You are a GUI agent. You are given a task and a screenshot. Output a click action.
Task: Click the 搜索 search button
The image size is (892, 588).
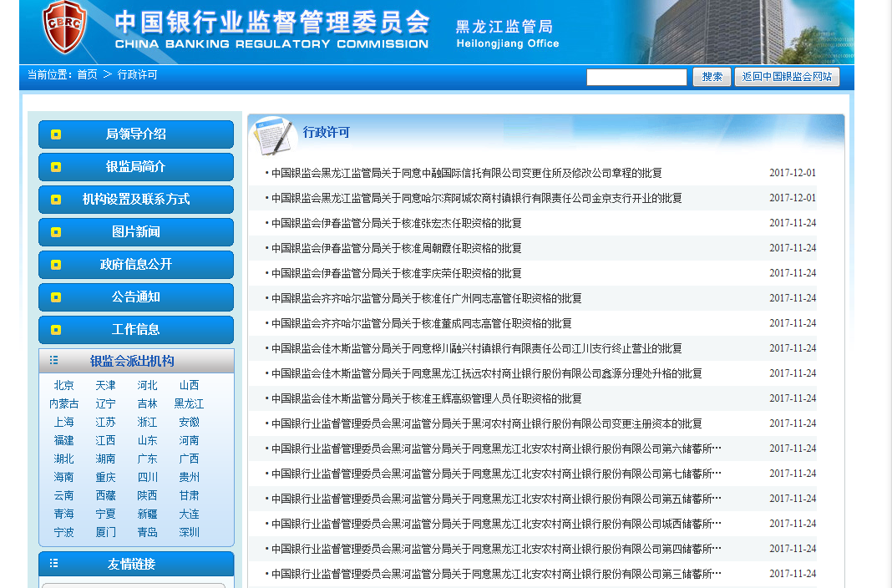click(x=712, y=77)
